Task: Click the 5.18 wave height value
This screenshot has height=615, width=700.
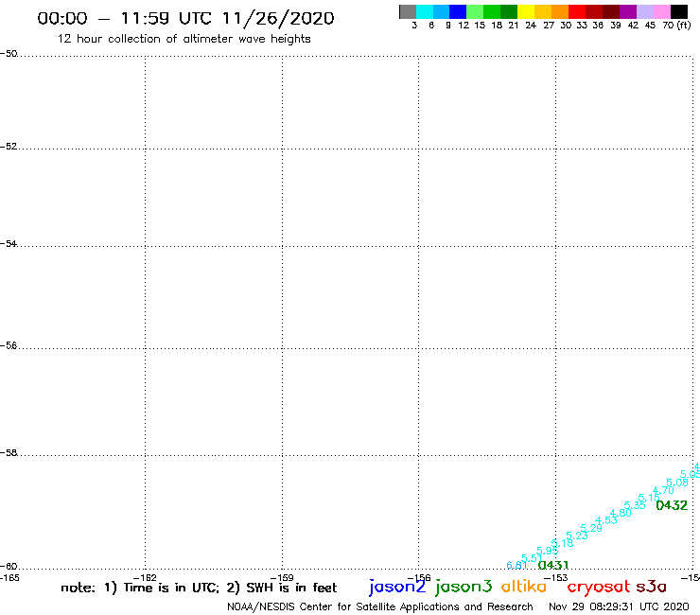Action: point(562,543)
